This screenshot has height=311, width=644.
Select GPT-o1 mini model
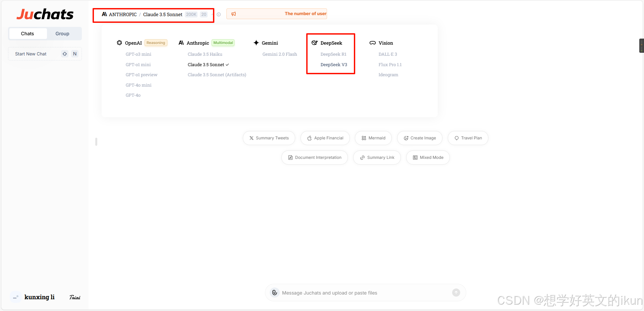[138, 64]
